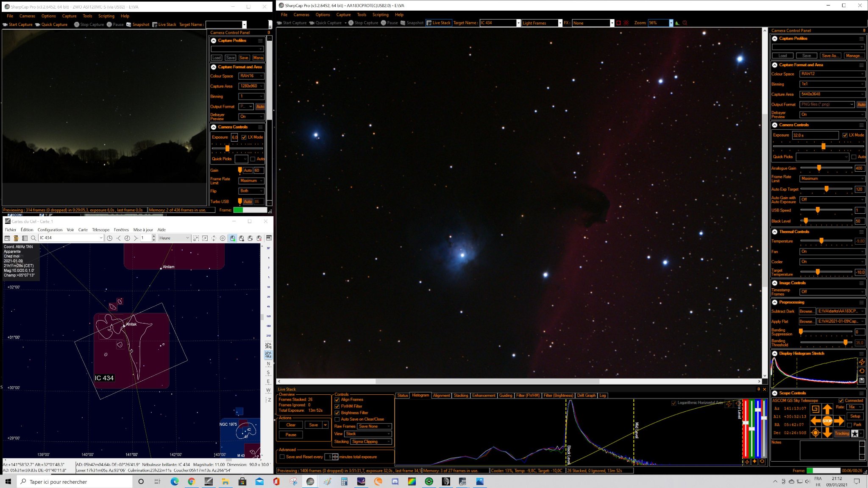This screenshot has height=488, width=868.
Task: Step time backward with the left chevron in Cartes du Ciel
Action: pos(119,238)
